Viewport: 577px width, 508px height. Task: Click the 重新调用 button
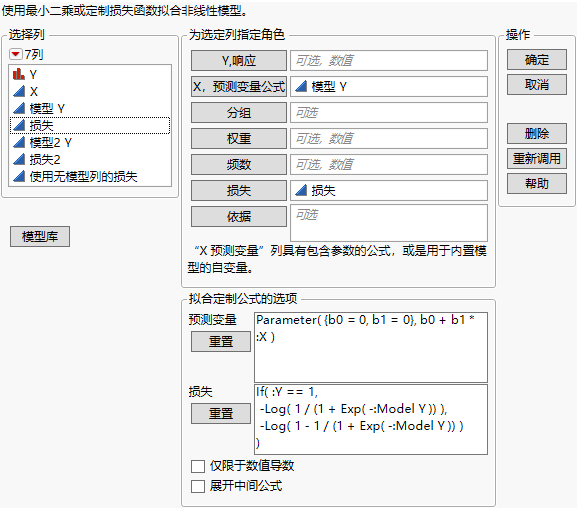(x=537, y=159)
